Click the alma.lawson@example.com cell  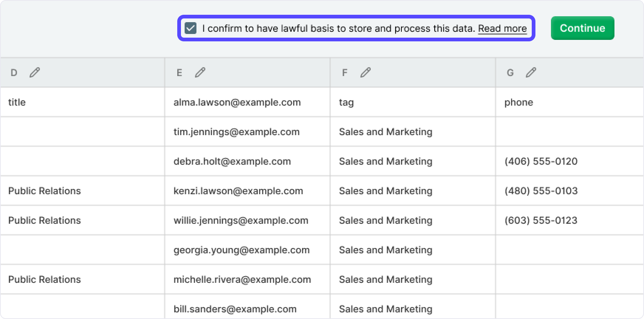(x=247, y=102)
